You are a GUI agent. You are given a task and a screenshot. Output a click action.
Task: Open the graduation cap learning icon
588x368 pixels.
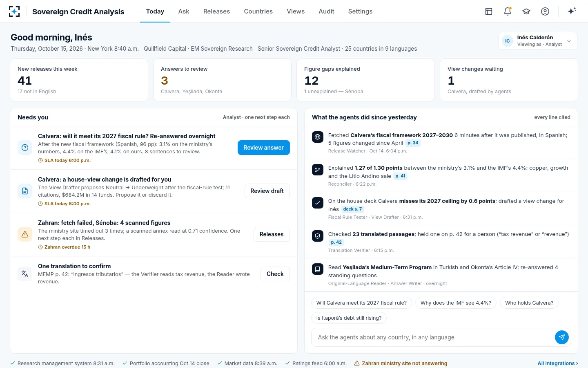tap(526, 11)
